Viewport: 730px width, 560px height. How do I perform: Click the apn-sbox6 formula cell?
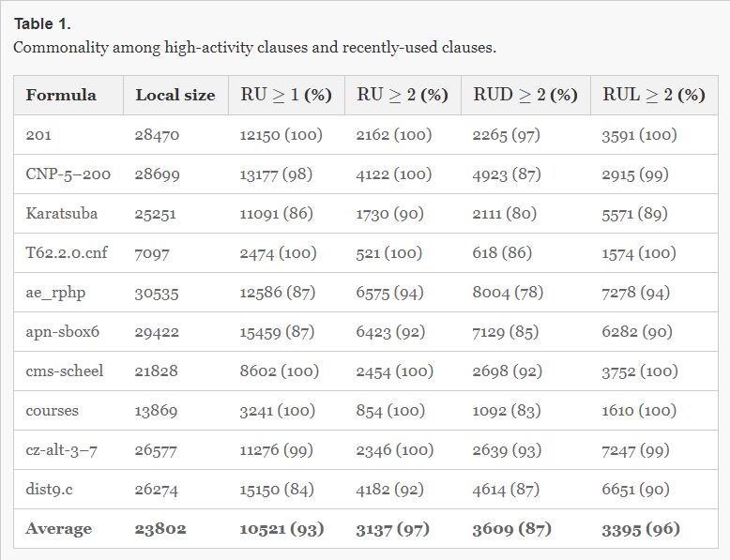[62, 332]
